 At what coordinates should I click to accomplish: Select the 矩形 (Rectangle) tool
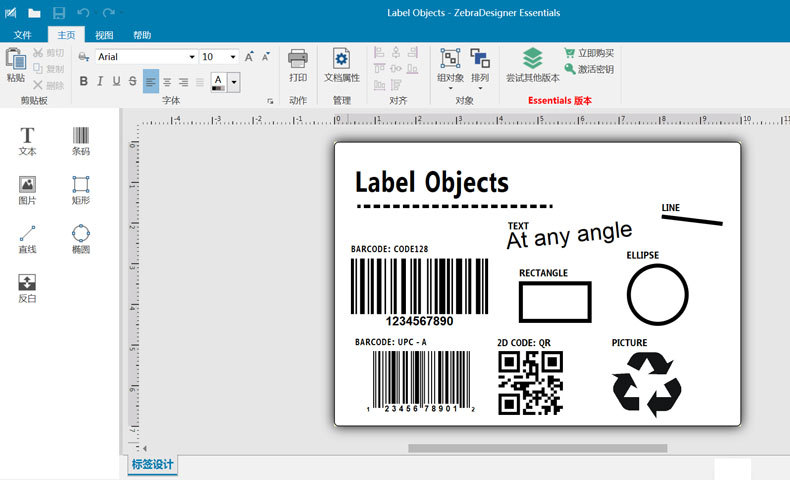click(x=81, y=190)
